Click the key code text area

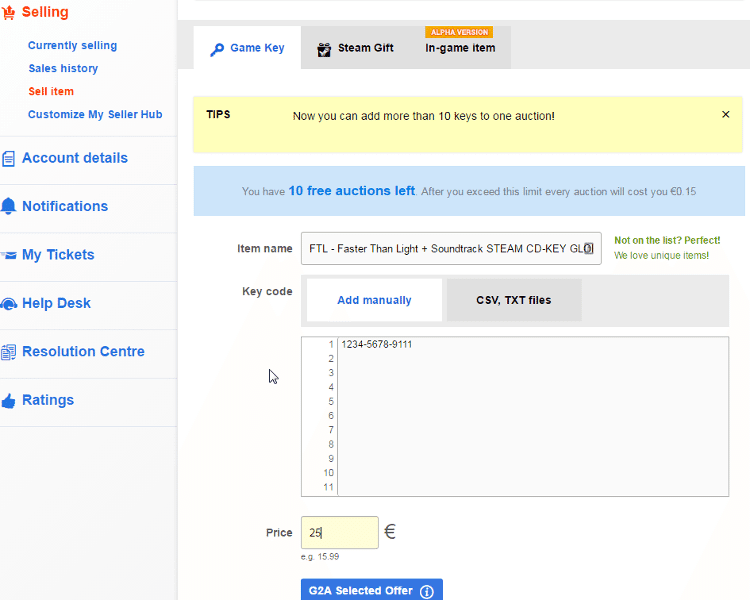(515, 416)
